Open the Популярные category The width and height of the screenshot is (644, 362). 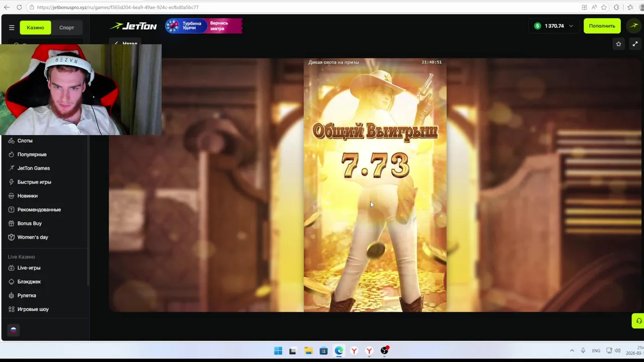point(32,154)
